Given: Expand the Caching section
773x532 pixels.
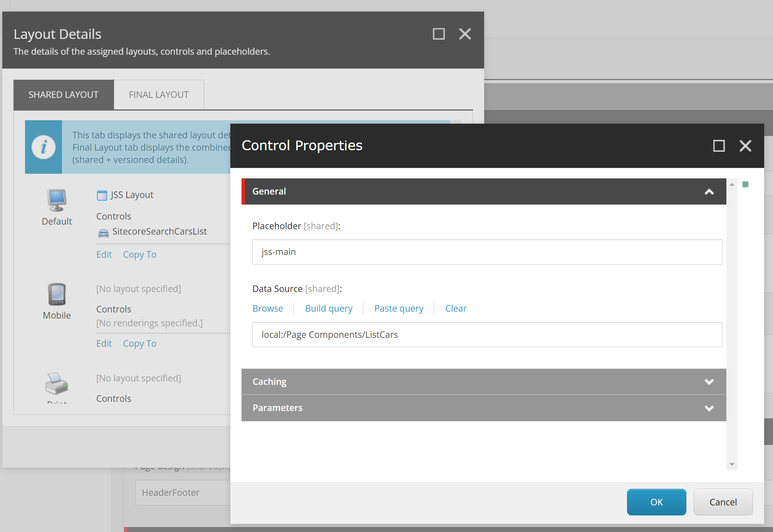Looking at the screenshot, I should 709,382.
